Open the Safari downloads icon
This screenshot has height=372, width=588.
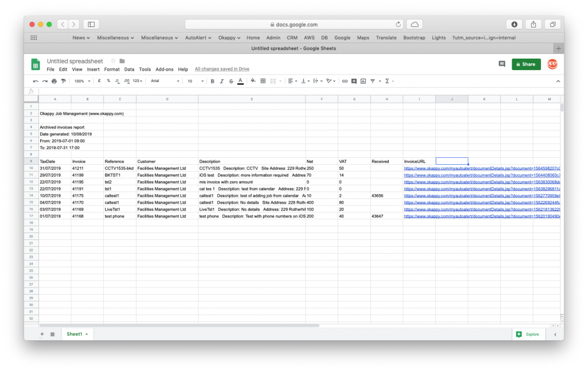(x=514, y=24)
